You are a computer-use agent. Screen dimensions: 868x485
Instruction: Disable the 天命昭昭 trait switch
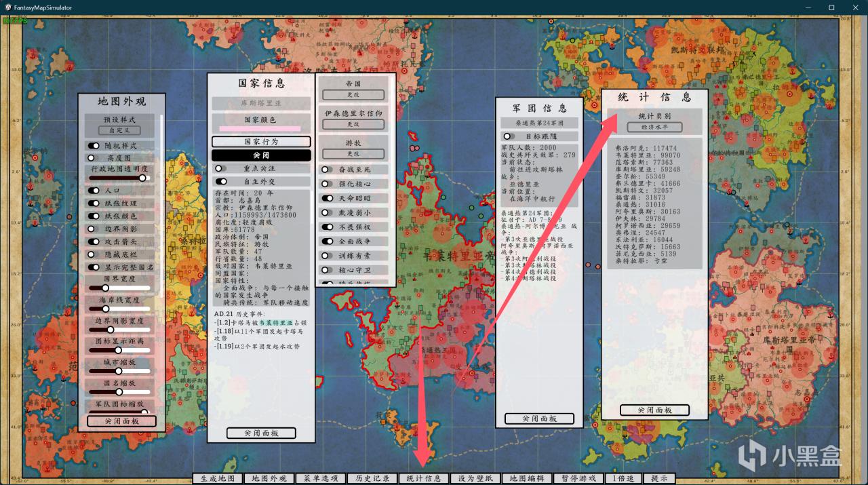327,198
